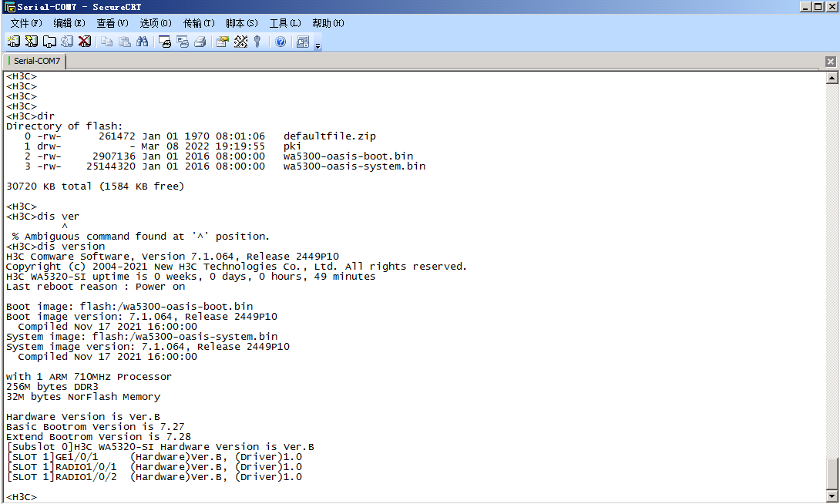Open the 选项(O) menu
840x504 pixels.
(x=156, y=23)
